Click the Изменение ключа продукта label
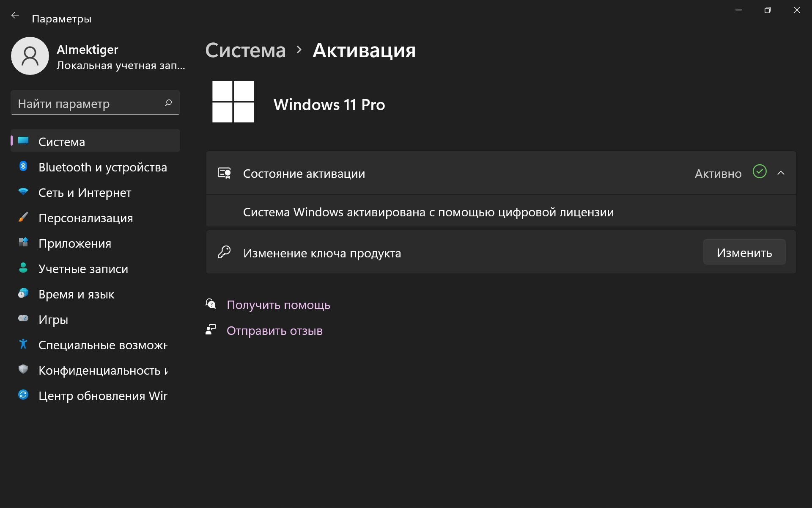Image resolution: width=812 pixels, height=508 pixels. pyautogui.click(x=322, y=253)
